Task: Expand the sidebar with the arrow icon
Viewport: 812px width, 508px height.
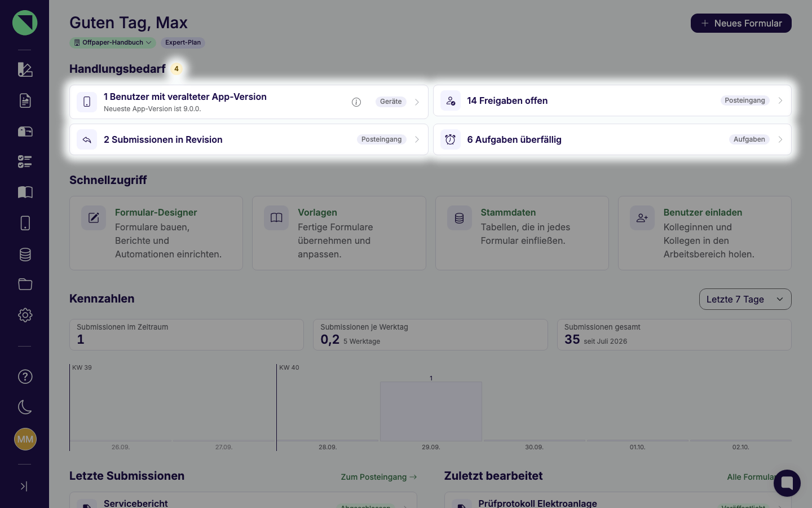Action: 24,486
